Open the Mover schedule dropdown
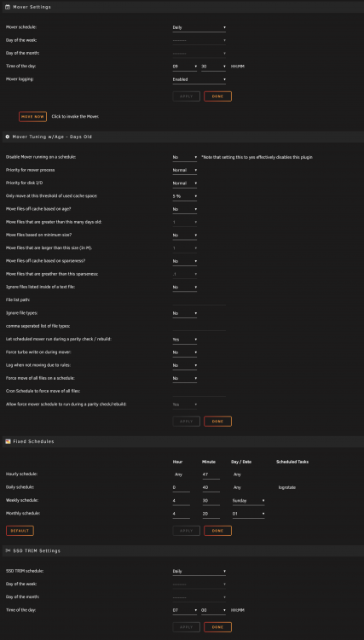The image size is (364, 640). 199,27
